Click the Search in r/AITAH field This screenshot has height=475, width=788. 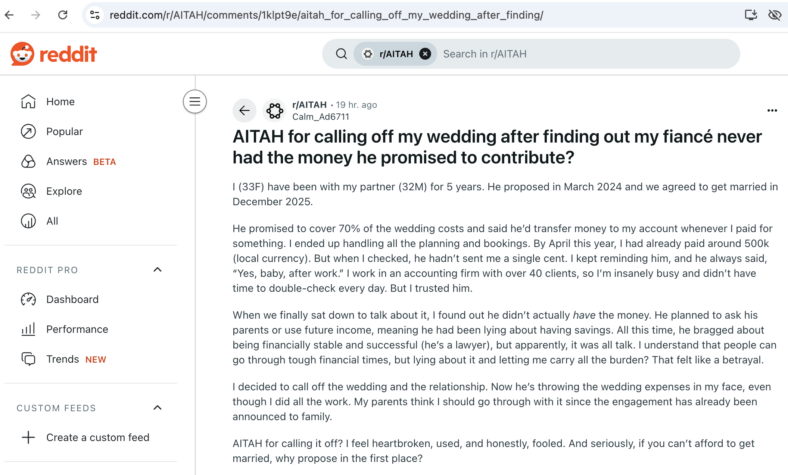click(585, 54)
